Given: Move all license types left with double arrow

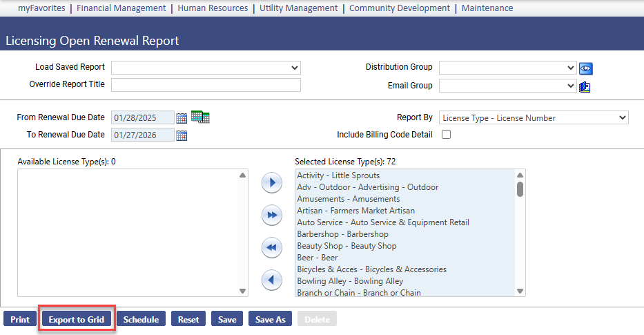Looking at the screenshot, I should (271, 247).
